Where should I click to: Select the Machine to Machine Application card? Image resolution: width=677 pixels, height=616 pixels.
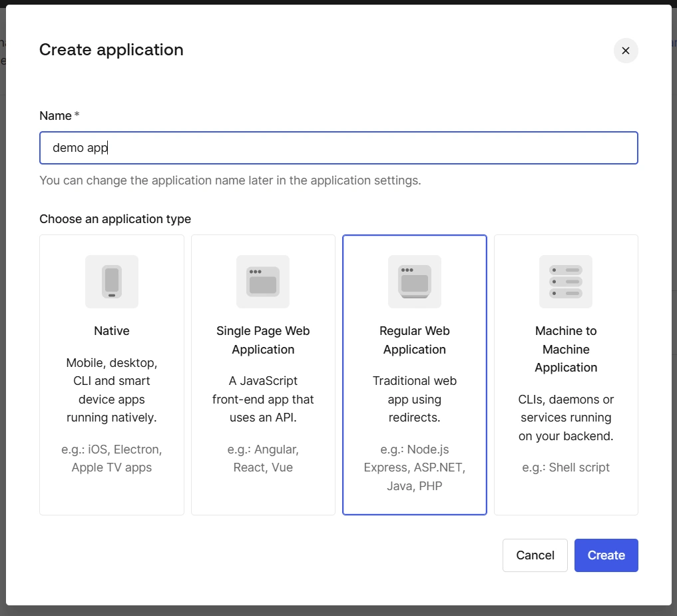click(565, 374)
